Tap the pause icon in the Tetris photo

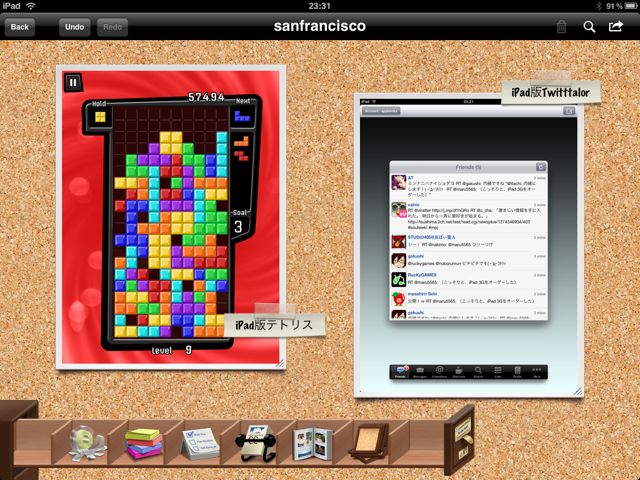(73, 82)
